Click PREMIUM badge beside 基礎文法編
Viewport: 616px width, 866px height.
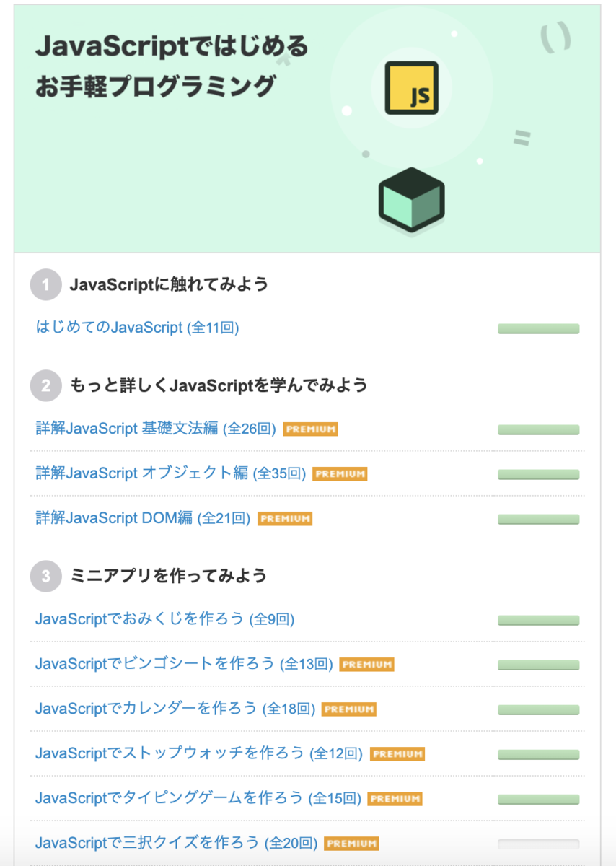point(311,429)
